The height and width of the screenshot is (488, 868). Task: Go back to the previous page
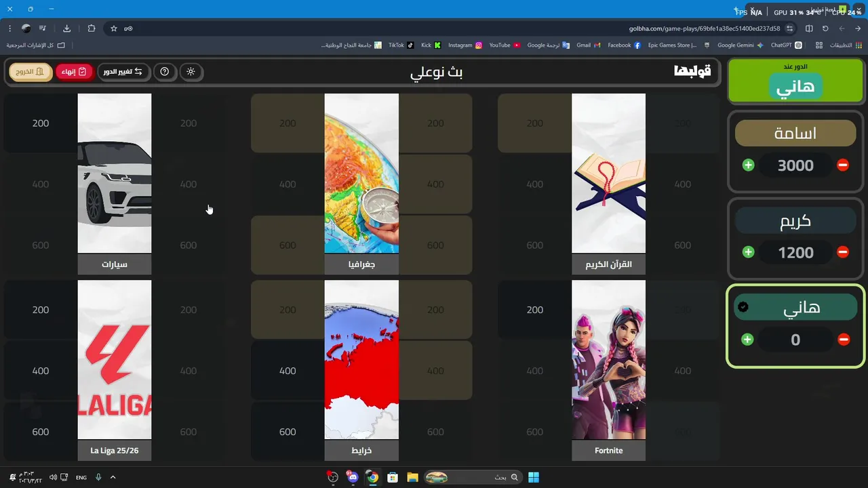(x=858, y=28)
